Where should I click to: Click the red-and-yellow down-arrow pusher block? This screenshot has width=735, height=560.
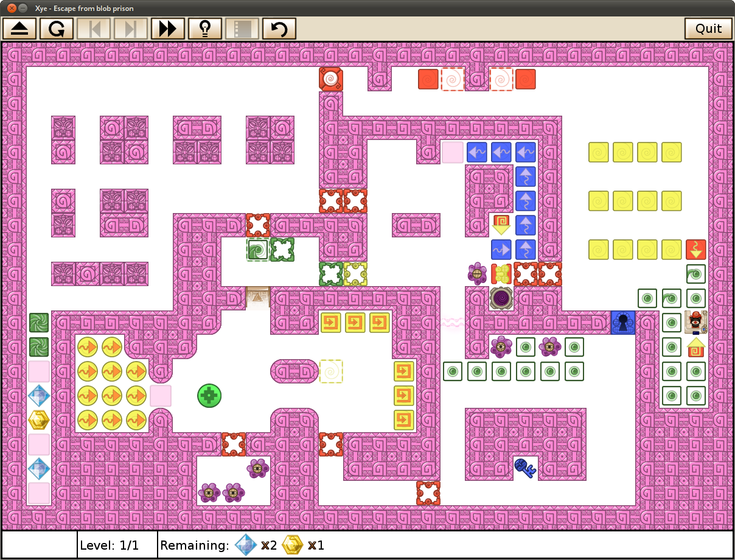click(x=501, y=225)
